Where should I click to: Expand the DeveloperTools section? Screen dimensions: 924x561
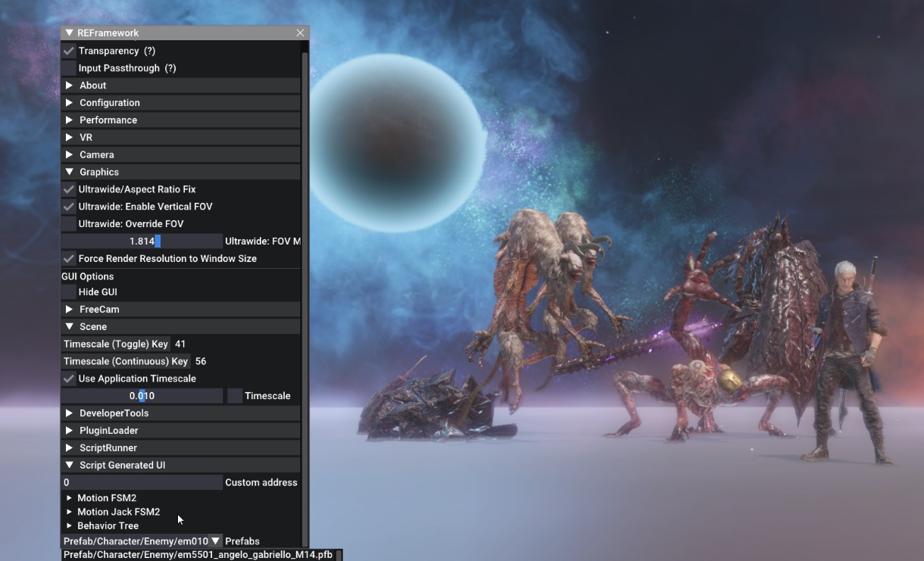[181, 413]
